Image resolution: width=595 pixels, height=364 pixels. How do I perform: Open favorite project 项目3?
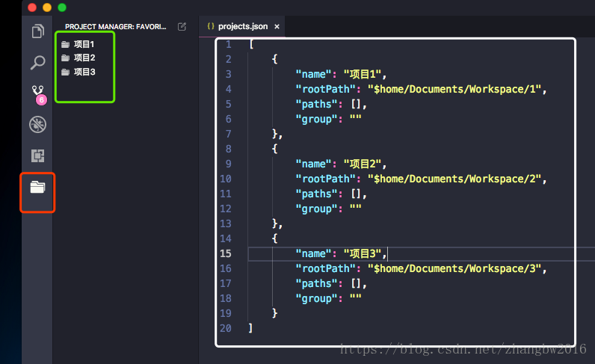pos(84,72)
